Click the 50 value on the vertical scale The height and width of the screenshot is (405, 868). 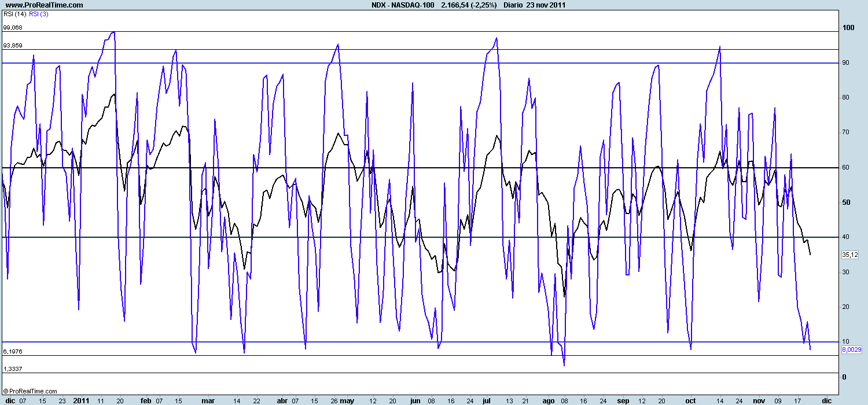(847, 202)
